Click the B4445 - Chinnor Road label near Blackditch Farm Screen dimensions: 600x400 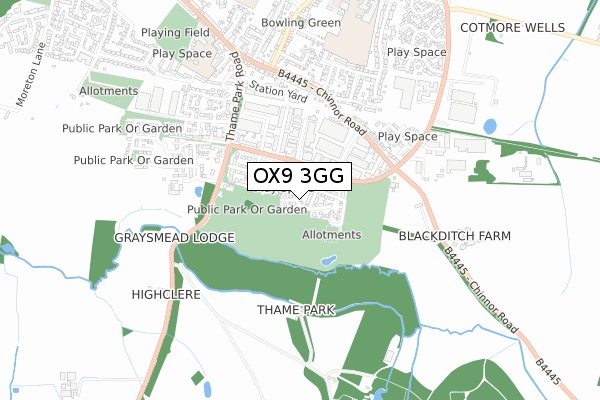coord(481,290)
